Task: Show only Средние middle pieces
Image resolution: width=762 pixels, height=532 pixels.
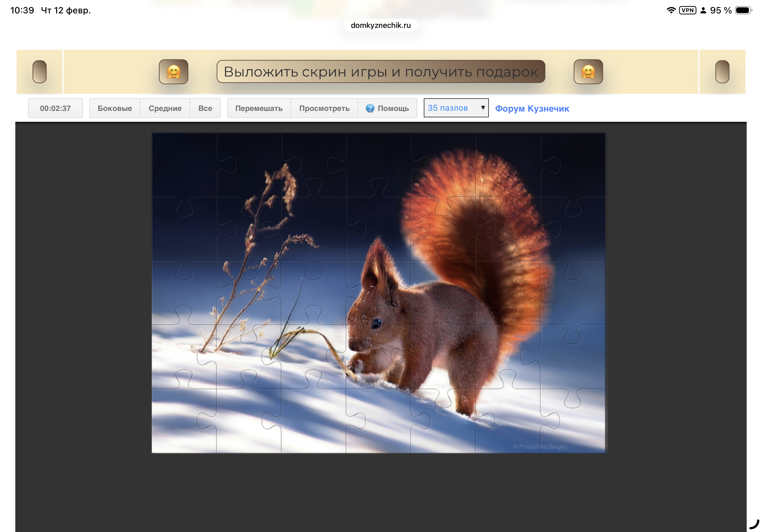Action: pyautogui.click(x=165, y=108)
